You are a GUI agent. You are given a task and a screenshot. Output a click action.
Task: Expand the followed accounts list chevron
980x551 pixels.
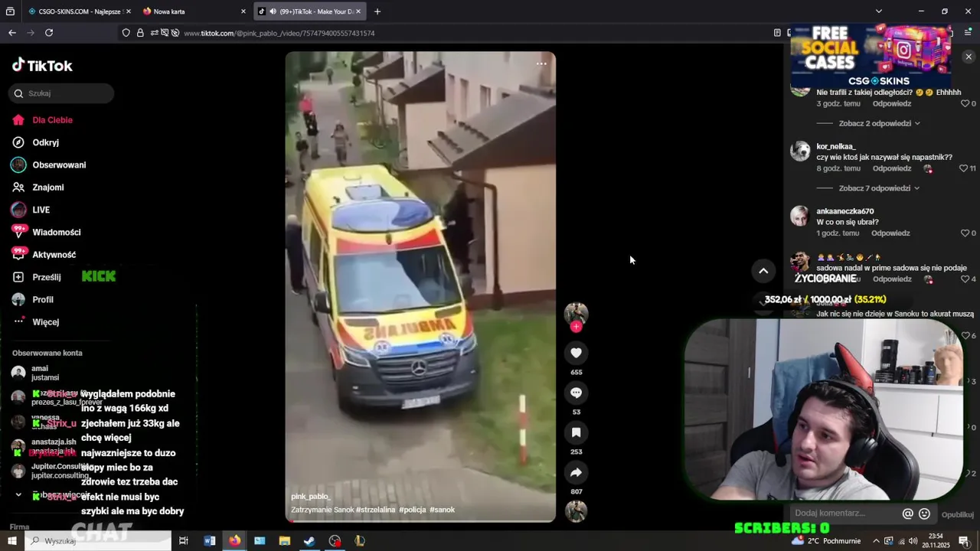click(x=18, y=494)
